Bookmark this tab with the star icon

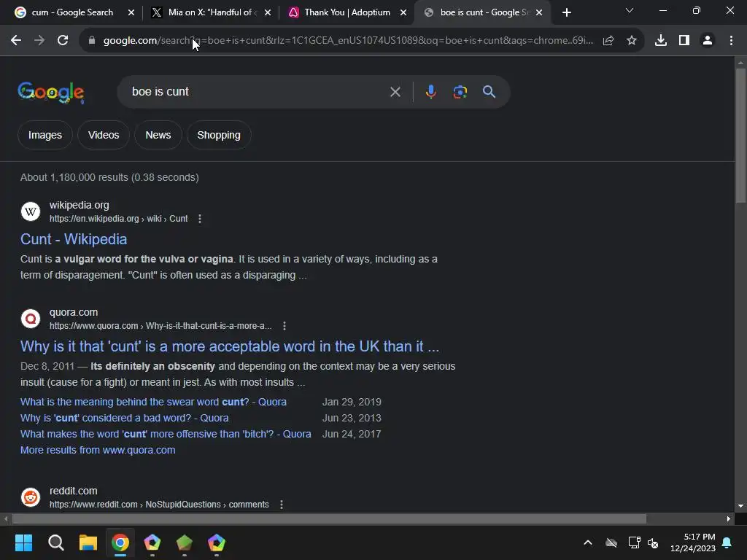pos(632,41)
